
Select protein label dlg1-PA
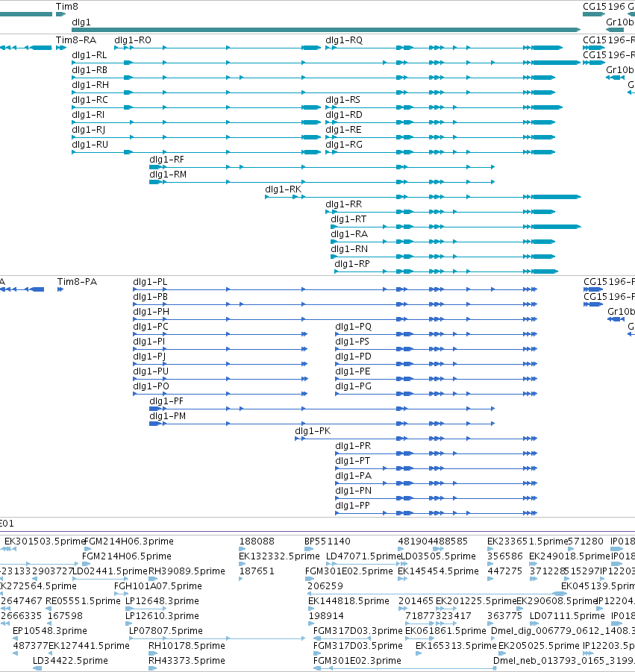(x=353, y=476)
